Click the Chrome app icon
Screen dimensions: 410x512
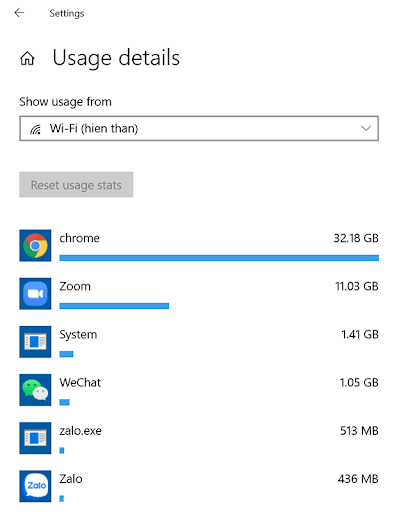pos(35,246)
